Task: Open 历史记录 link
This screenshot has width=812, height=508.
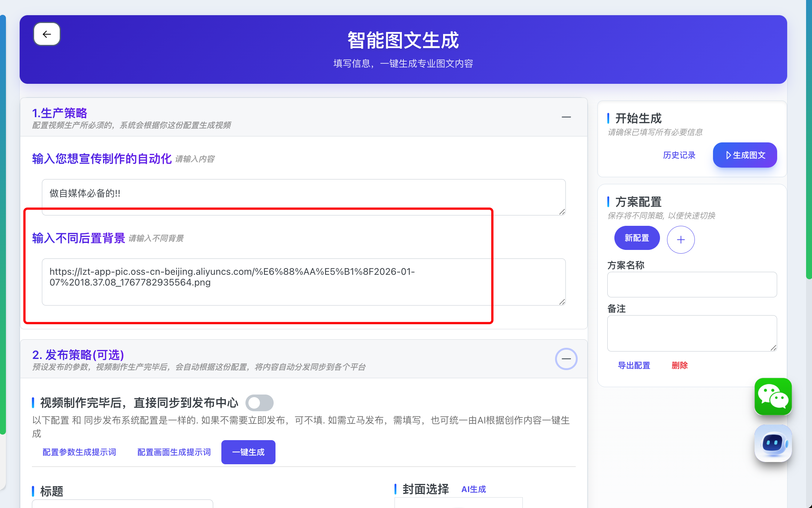Action: 679,155
